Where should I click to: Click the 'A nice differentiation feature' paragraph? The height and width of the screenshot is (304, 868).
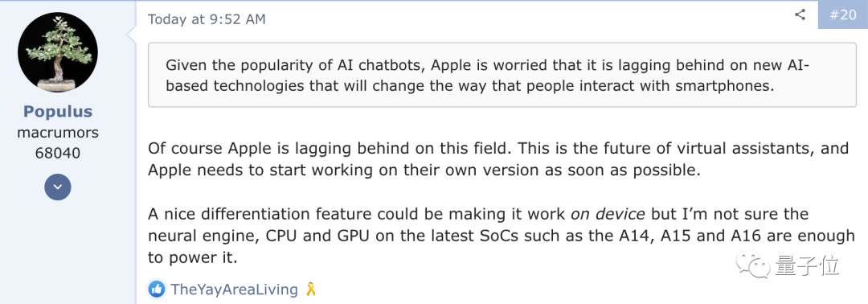pyautogui.click(x=502, y=236)
